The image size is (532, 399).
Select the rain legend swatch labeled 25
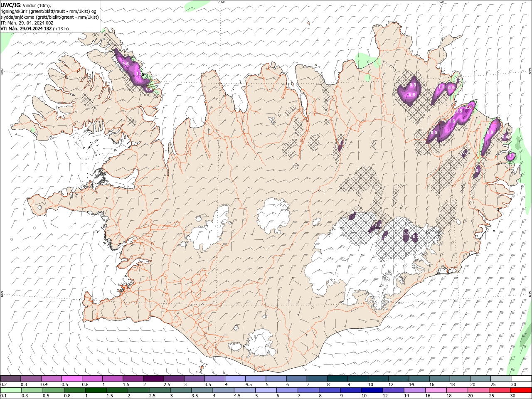(500, 390)
